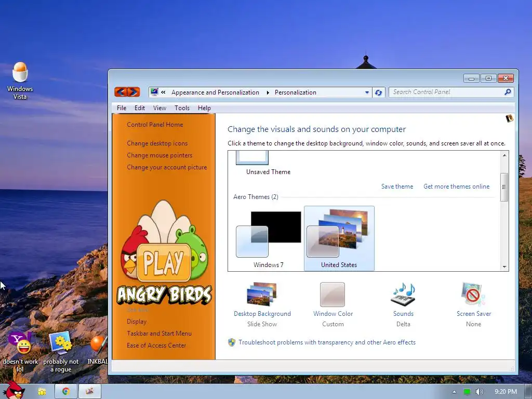The image size is (532, 399).
Task: Click Appearance and Personalization breadcrumb
Action: 215,92
